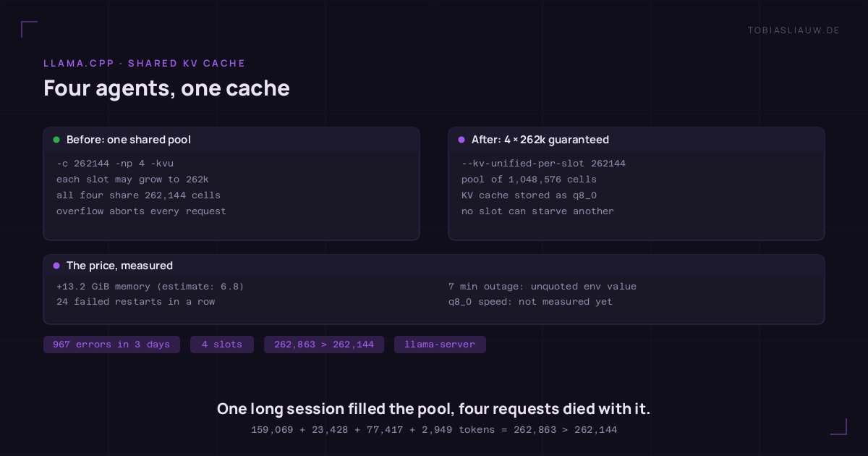Click the line '+13.2 GiB memory (estimate: 6.8)'

coord(150,287)
